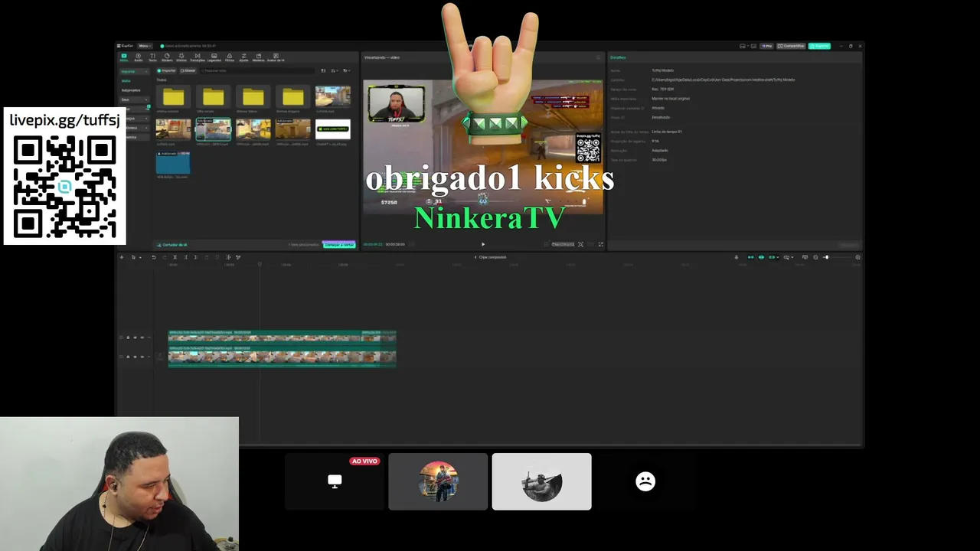This screenshot has width=980, height=551.
Task: Open the Stickers panel
Action: [x=167, y=57]
